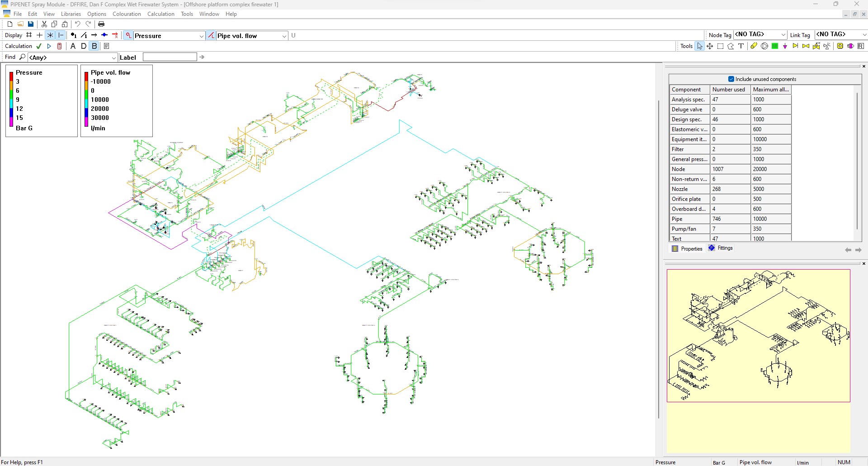Toggle link label display button
This screenshot has height=466, width=868.
click(x=84, y=35)
